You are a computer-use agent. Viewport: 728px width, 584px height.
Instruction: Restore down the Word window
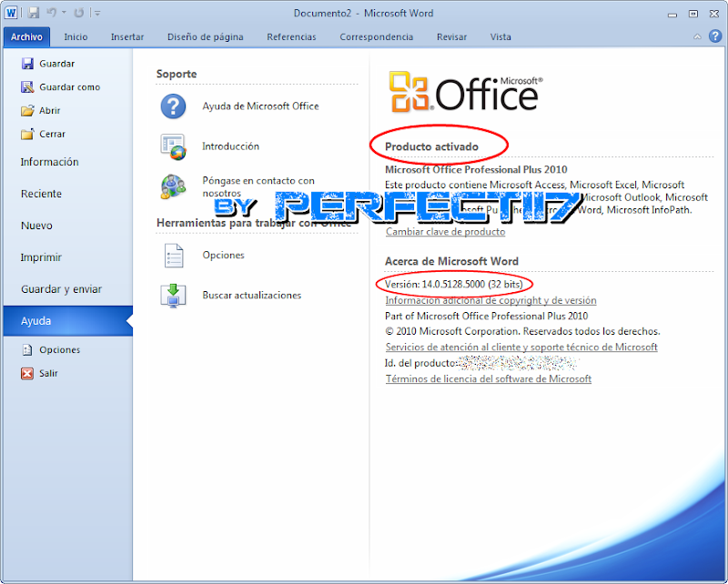[x=693, y=14]
